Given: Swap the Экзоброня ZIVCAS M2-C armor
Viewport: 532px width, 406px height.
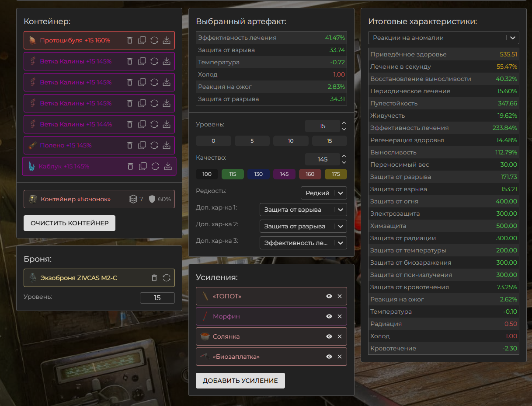Looking at the screenshot, I should coord(167,278).
